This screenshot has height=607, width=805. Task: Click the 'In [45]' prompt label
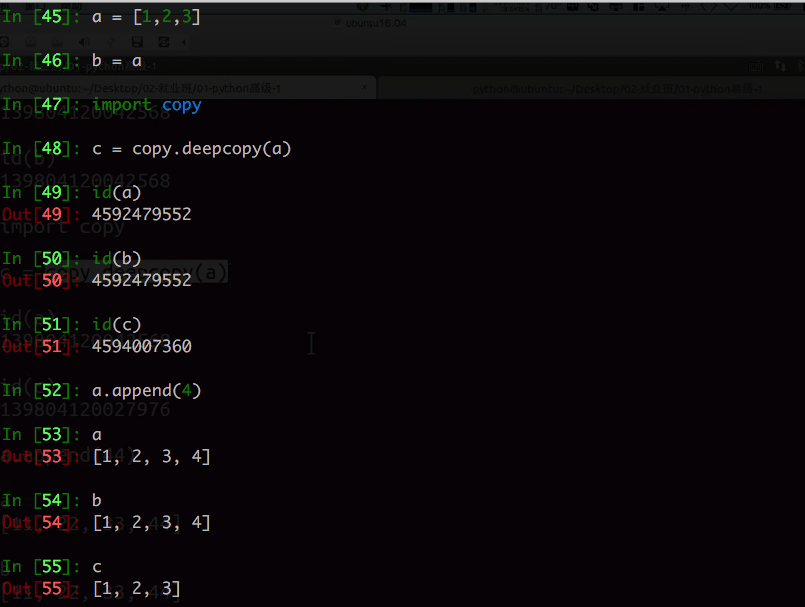[x=41, y=17]
